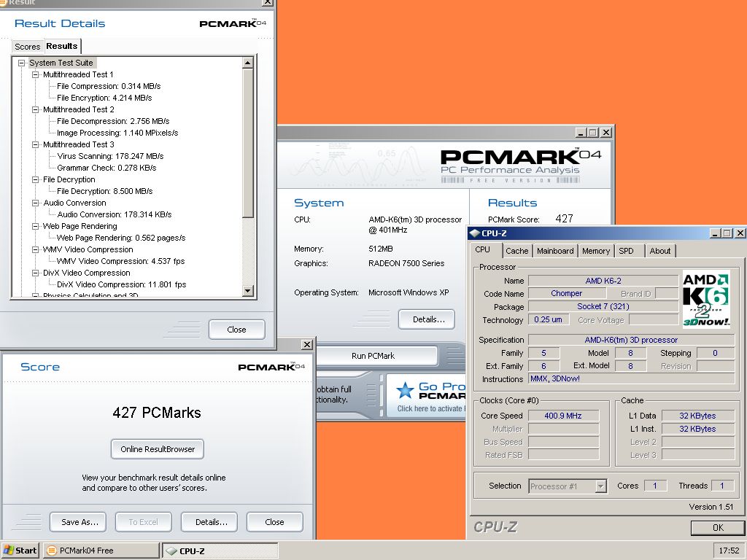Switch to CPU-Z from the taskbar

219,551
